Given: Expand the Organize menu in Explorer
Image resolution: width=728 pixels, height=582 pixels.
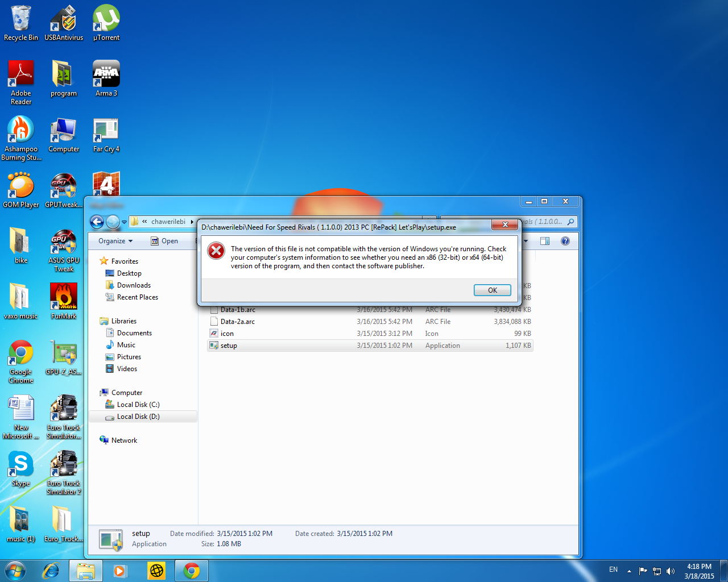Looking at the screenshot, I should (x=115, y=241).
